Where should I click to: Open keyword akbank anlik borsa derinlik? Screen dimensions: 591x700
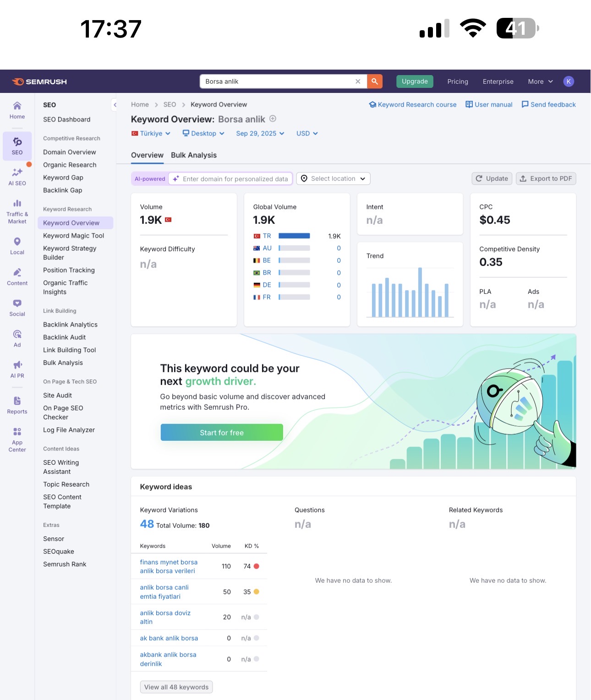168,659
